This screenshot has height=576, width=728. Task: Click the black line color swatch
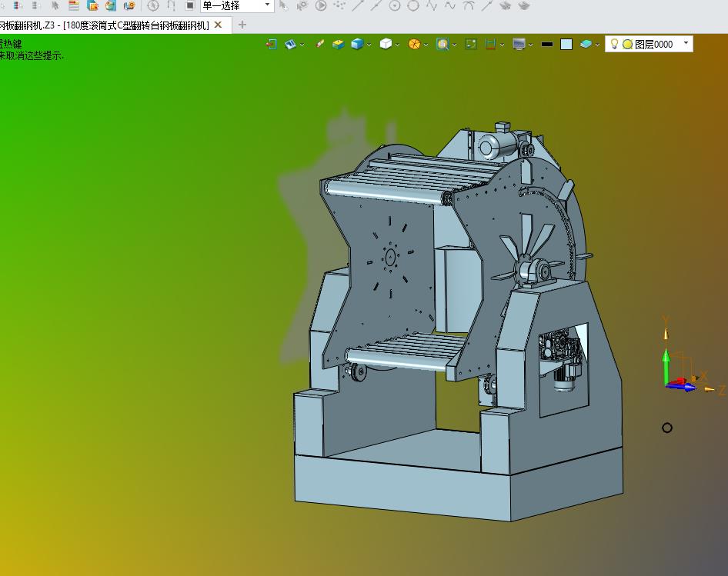(547, 44)
